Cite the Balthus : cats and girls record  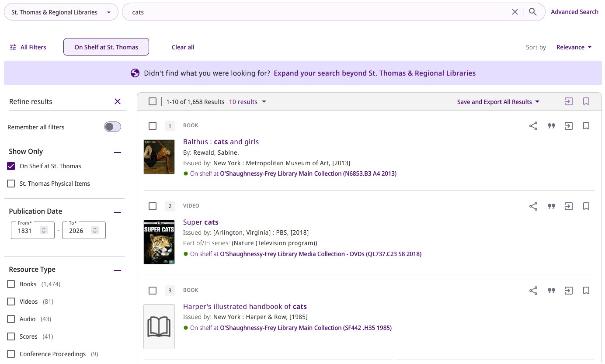[x=551, y=126]
